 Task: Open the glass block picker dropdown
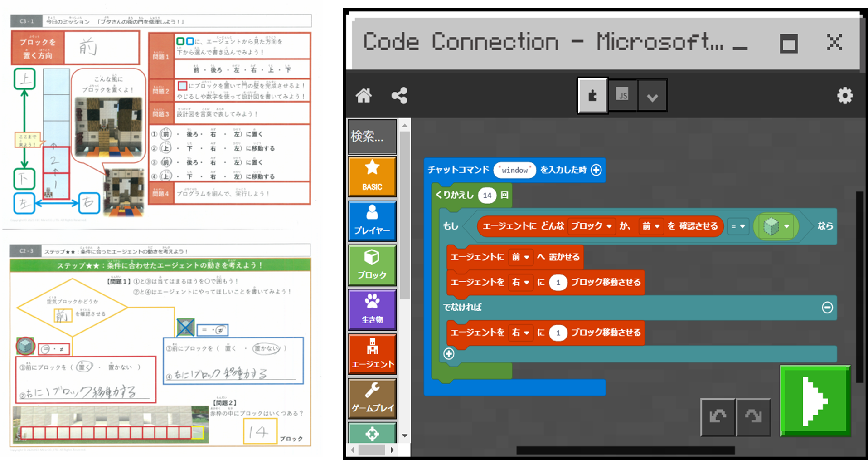pyautogui.click(x=776, y=226)
